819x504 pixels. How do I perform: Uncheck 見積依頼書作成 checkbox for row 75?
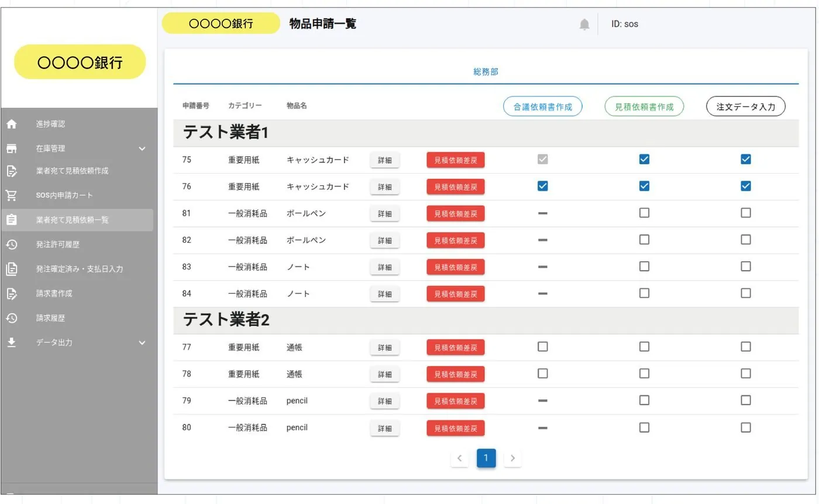(x=644, y=160)
